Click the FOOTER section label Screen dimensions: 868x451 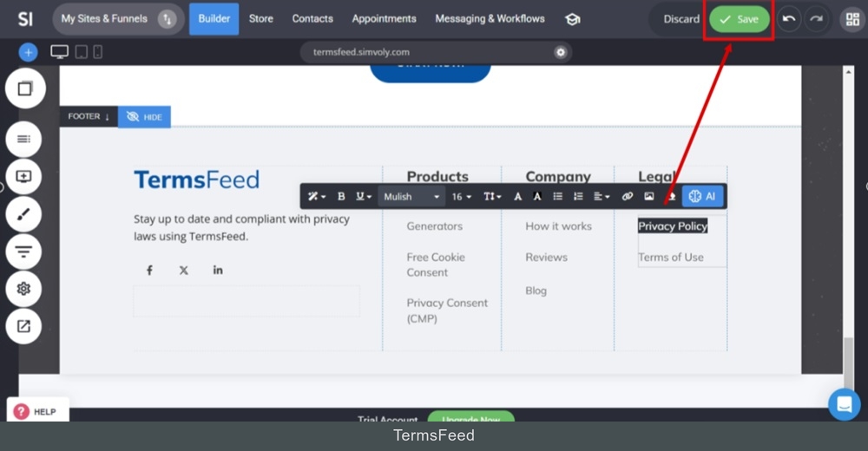(89, 116)
